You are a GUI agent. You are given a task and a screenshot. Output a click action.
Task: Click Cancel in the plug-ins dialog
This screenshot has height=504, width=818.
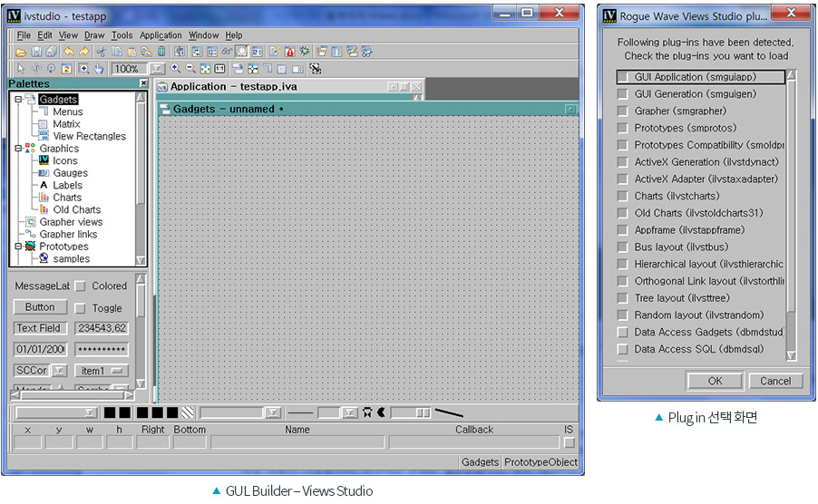pos(775,381)
